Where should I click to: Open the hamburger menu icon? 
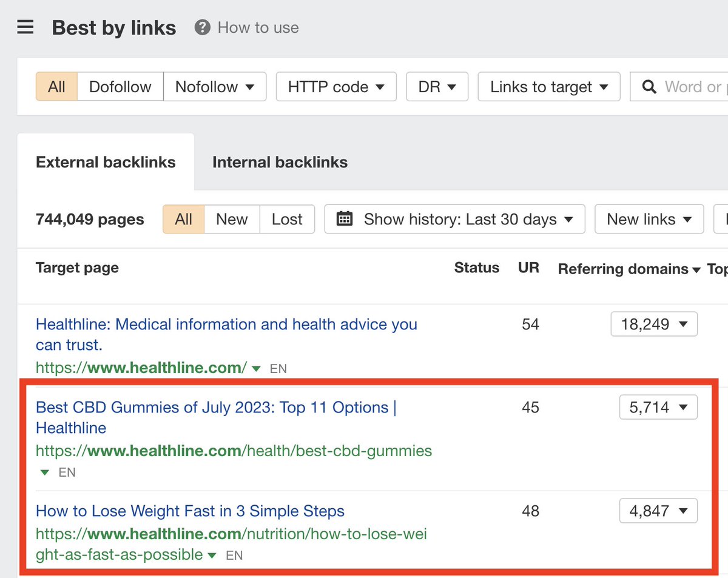(x=25, y=27)
